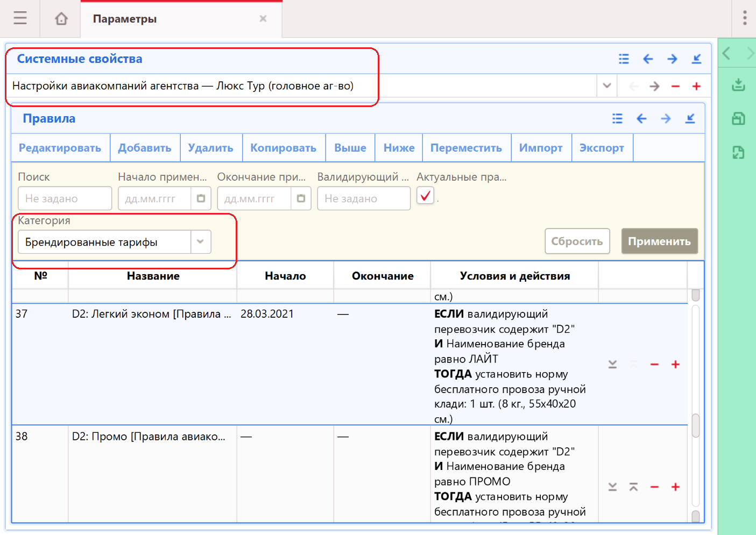Image resolution: width=756 pixels, height=535 pixels.
Task: Click the red minus next to agency settings
Action: [675, 87]
